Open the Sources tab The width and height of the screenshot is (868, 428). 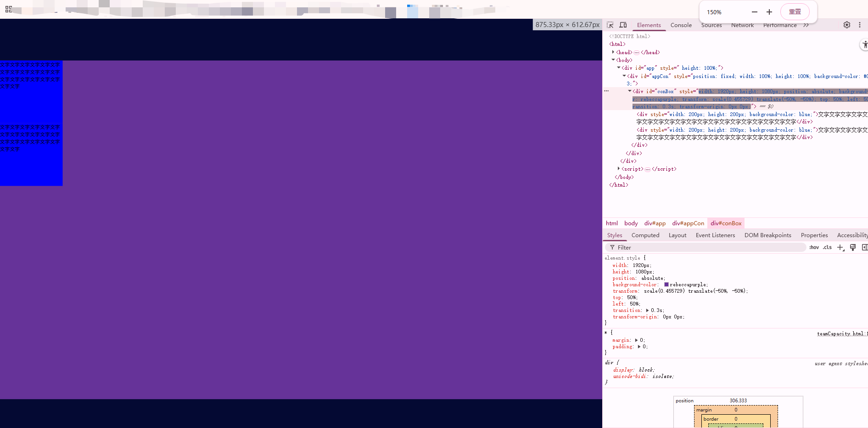(x=711, y=25)
